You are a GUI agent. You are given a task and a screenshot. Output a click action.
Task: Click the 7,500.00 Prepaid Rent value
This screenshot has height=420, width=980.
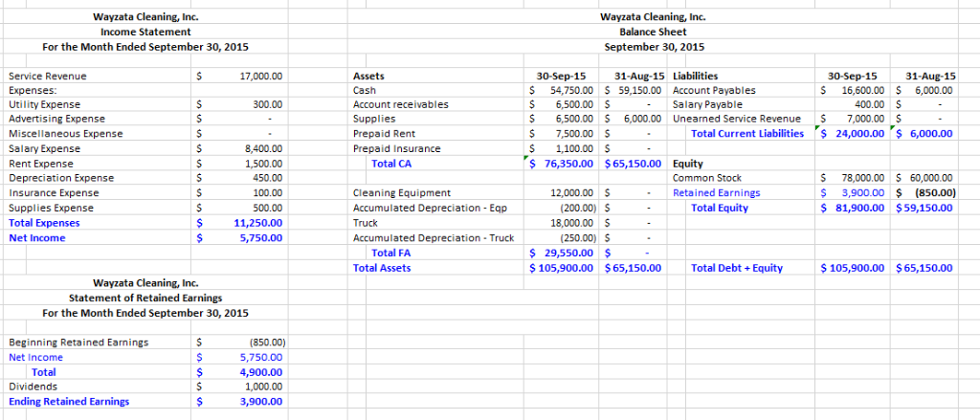pyautogui.click(x=574, y=134)
